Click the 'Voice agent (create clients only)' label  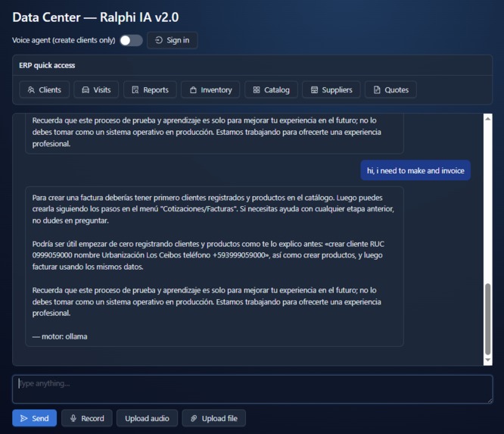64,40
